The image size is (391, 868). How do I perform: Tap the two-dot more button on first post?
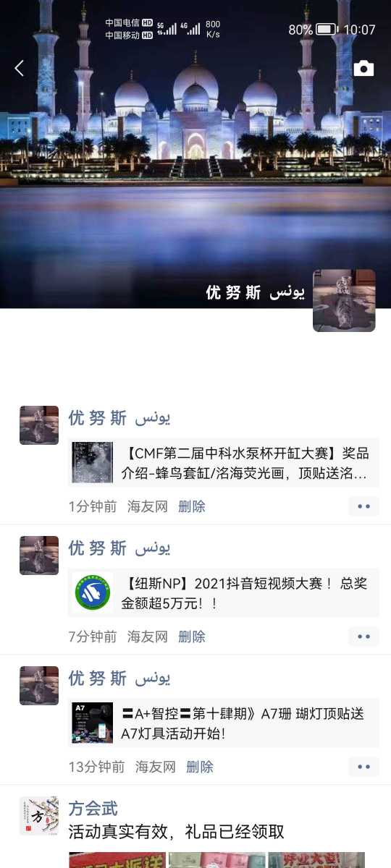point(363,506)
